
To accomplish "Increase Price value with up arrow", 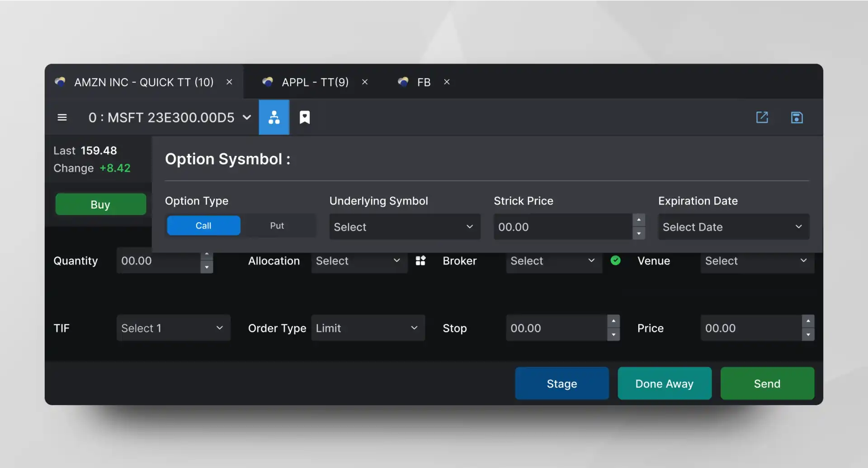I will [x=808, y=321].
